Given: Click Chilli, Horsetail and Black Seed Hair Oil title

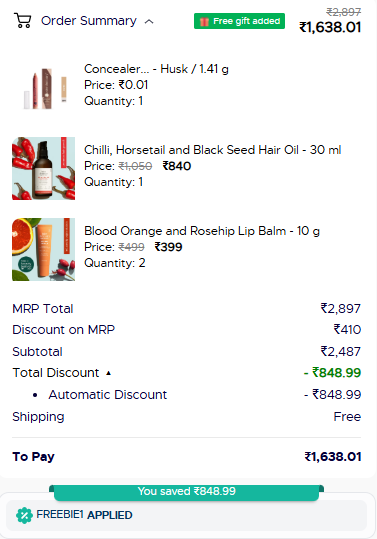Looking at the screenshot, I should tap(213, 150).
